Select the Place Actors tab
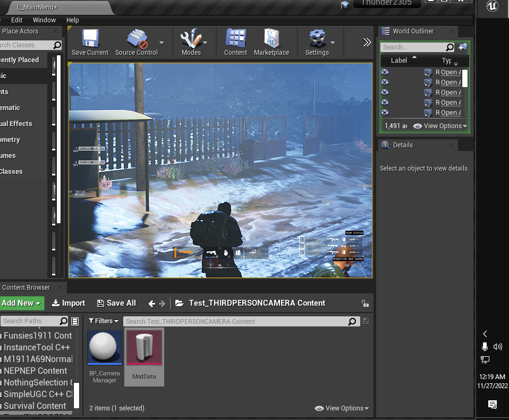This screenshot has width=509, height=420. tap(20, 31)
